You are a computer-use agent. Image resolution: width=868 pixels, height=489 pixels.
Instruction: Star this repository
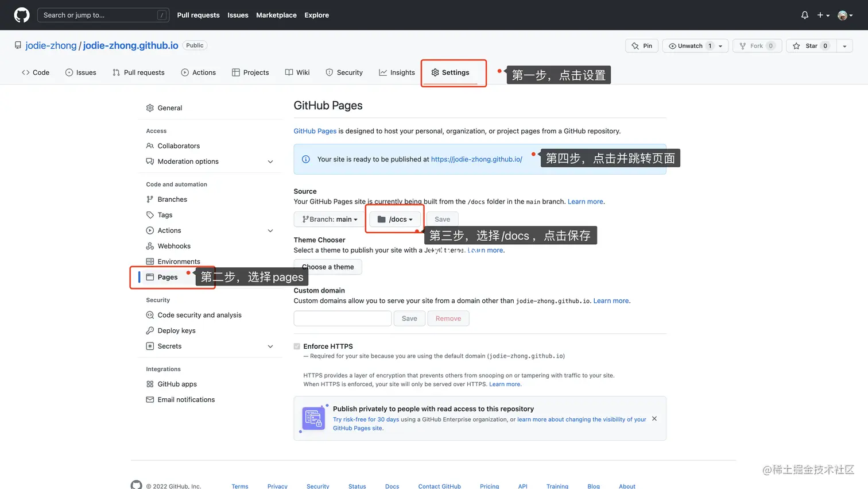811,46
